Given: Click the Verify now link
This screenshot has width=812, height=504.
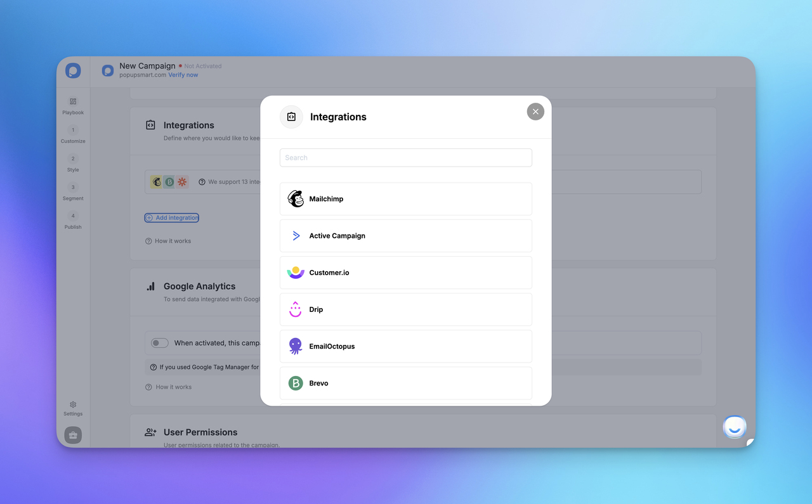Looking at the screenshot, I should (x=183, y=75).
